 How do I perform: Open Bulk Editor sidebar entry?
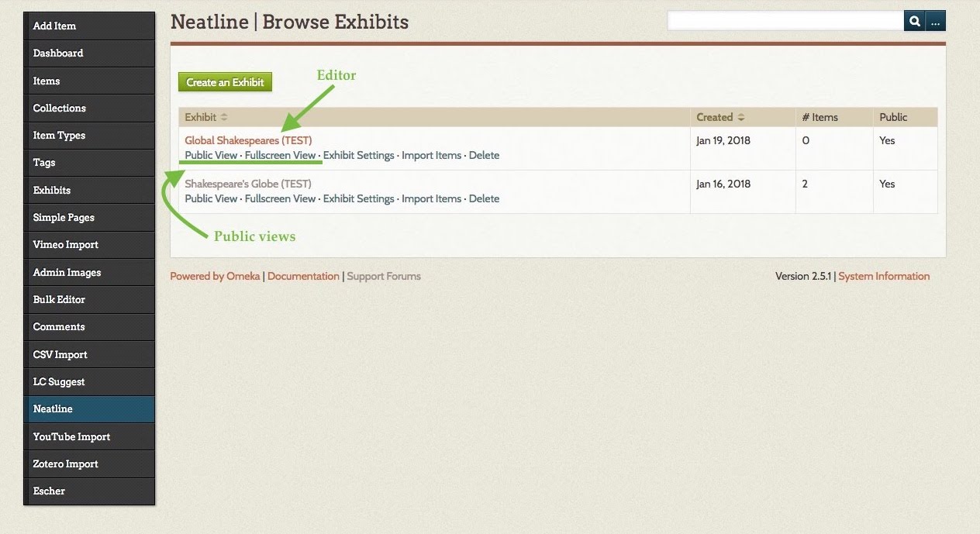coord(89,299)
